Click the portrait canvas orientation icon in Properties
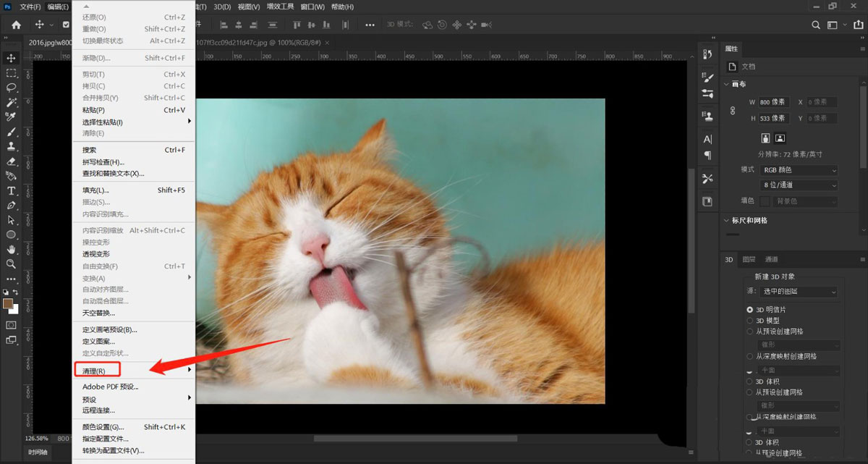The image size is (868, 464). [x=765, y=138]
